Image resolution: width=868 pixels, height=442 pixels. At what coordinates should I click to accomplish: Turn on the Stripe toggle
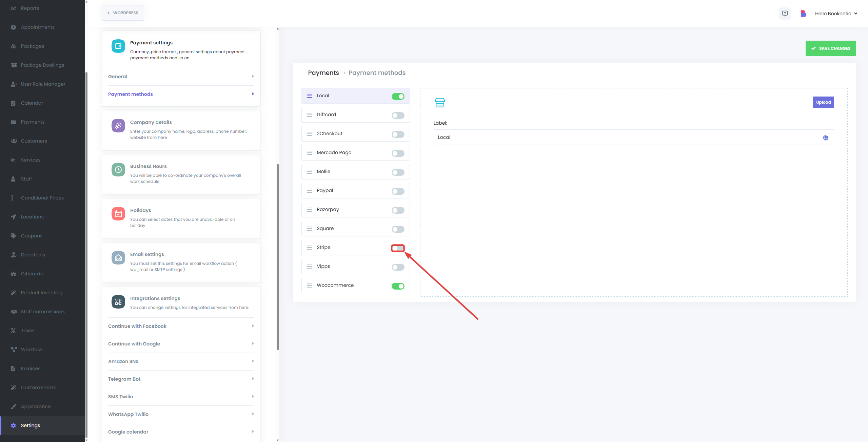pyautogui.click(x=398, y=248)
